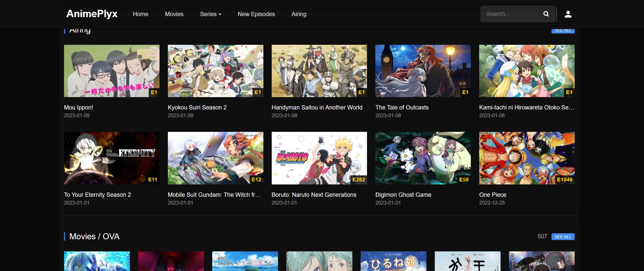Click the Movies / OVA heading
Image resolution: width=644 pixels, height=271 pixels.
tap(94, 236)
